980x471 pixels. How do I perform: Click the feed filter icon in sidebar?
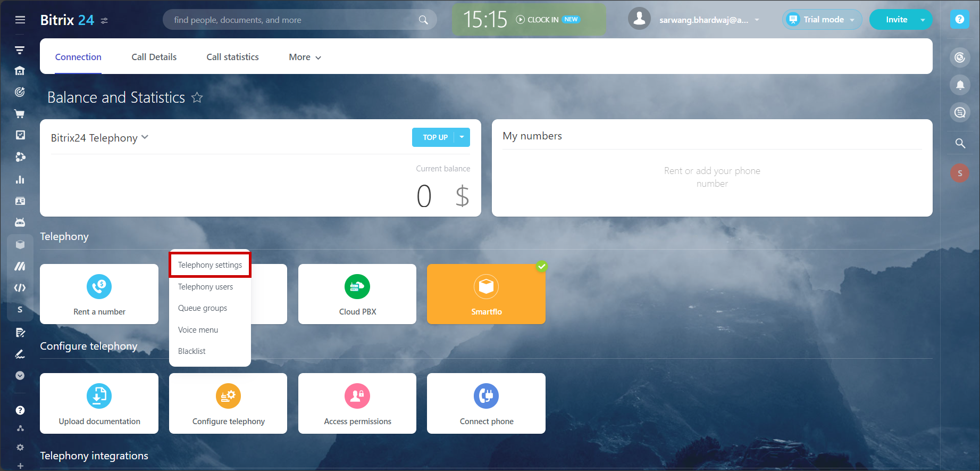[20, 50]
